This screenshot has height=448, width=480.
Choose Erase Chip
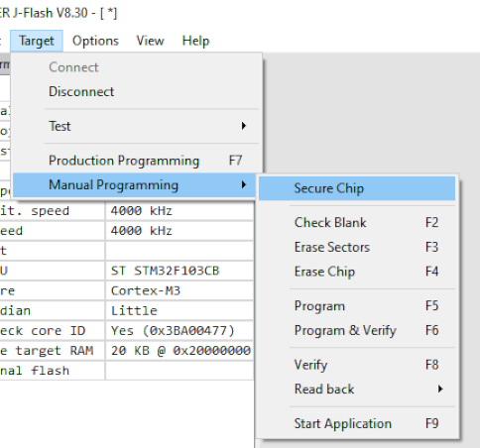point(357,272)
